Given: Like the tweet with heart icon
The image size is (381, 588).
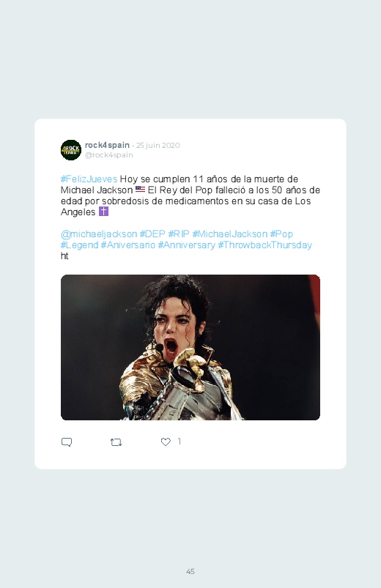Looking at the screenshot, I should tap(166, 442).
